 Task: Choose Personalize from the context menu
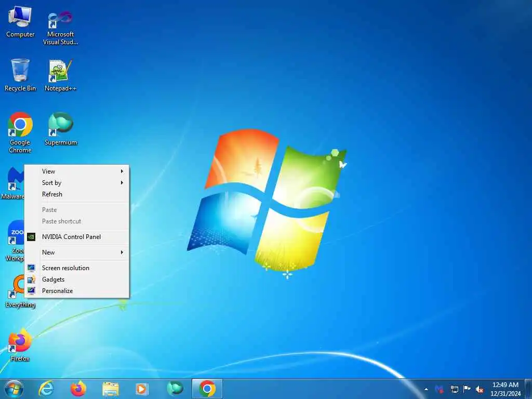77,291
